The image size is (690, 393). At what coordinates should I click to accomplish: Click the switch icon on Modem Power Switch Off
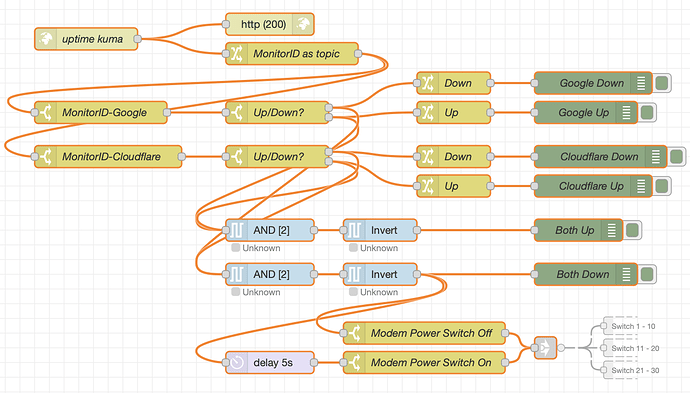click(354, 333)
